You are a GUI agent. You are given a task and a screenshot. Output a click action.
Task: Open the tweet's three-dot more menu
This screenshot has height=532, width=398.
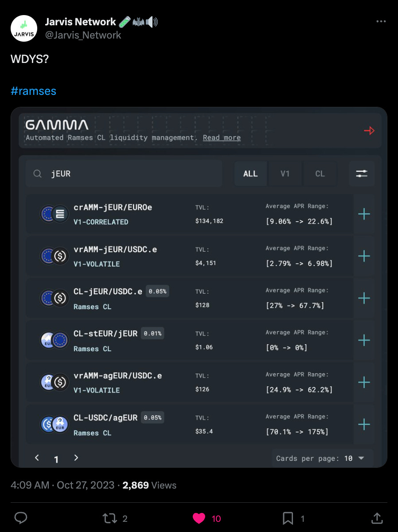click(381, 21)
